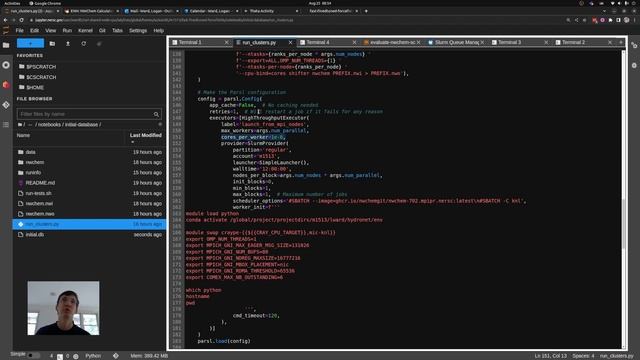Screen dimensions: 640x360
Task: Select initial.db in the file list
Action: [89, 235]
